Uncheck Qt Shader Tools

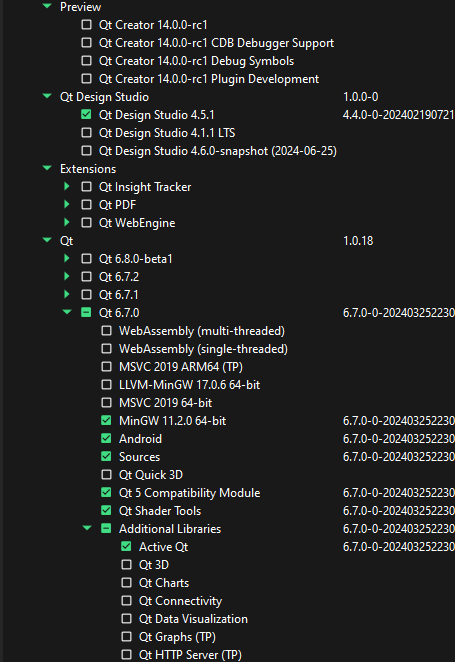(106, 510)
